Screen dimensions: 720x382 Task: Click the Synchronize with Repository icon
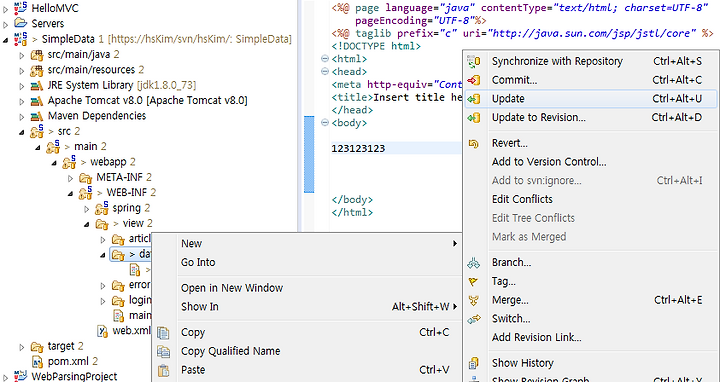point(473,61)
